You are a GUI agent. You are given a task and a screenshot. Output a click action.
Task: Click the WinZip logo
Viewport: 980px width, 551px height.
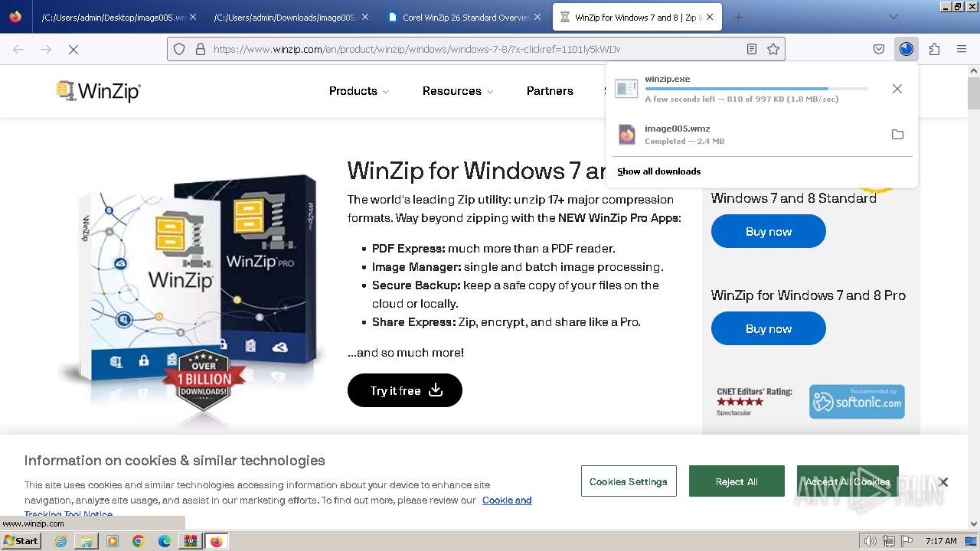pyautogui.click(x=98, y=91)
